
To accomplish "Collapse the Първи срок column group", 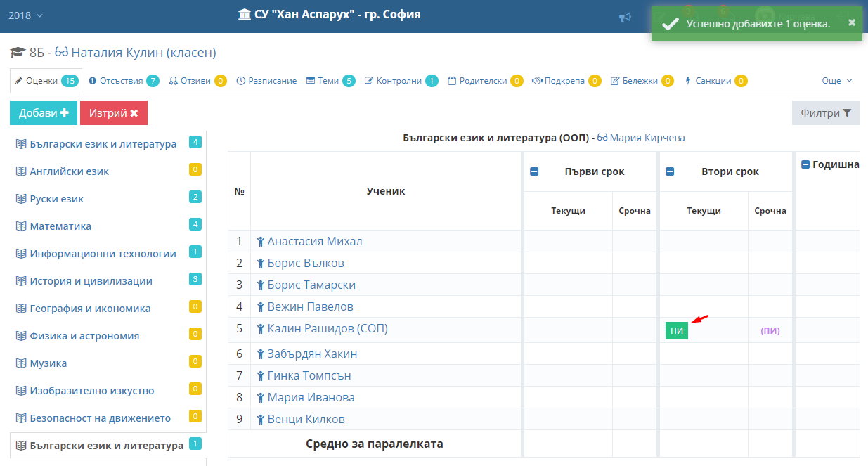I will click(x=534, y=171).
